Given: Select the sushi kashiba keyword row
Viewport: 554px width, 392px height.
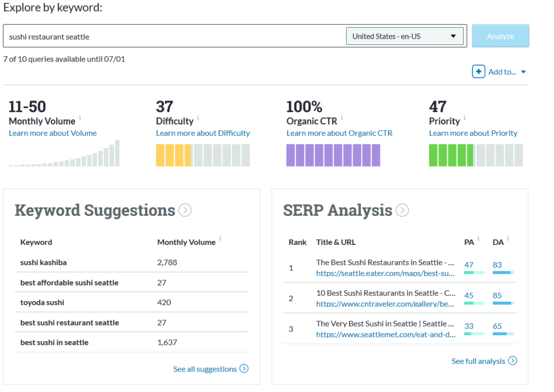Looking at the screenshot, I should click(x=131, y=262).
